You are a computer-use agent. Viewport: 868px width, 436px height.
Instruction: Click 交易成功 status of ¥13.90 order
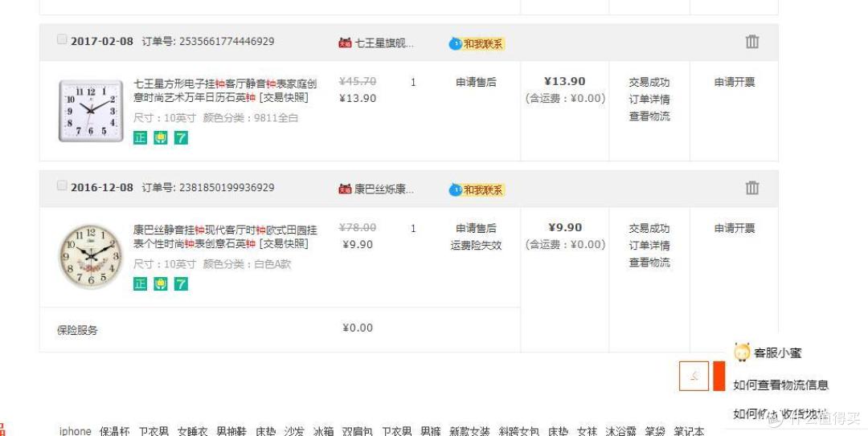pyautogui.click(x=649, y=82)
